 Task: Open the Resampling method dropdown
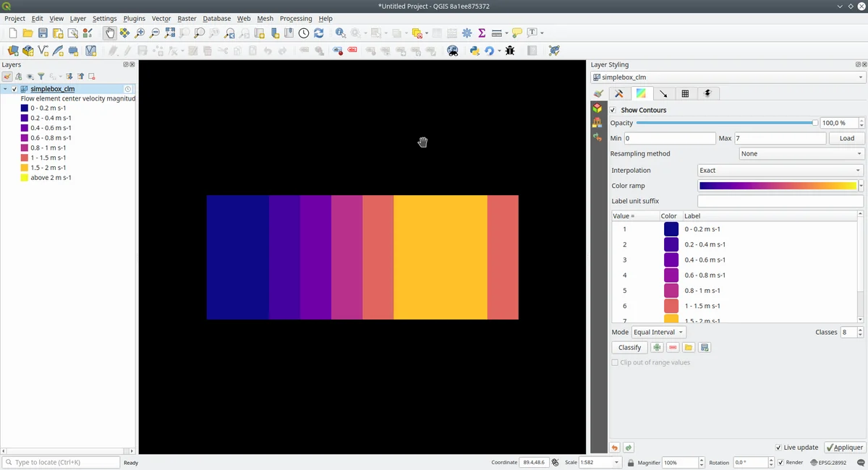coord(801,154)
